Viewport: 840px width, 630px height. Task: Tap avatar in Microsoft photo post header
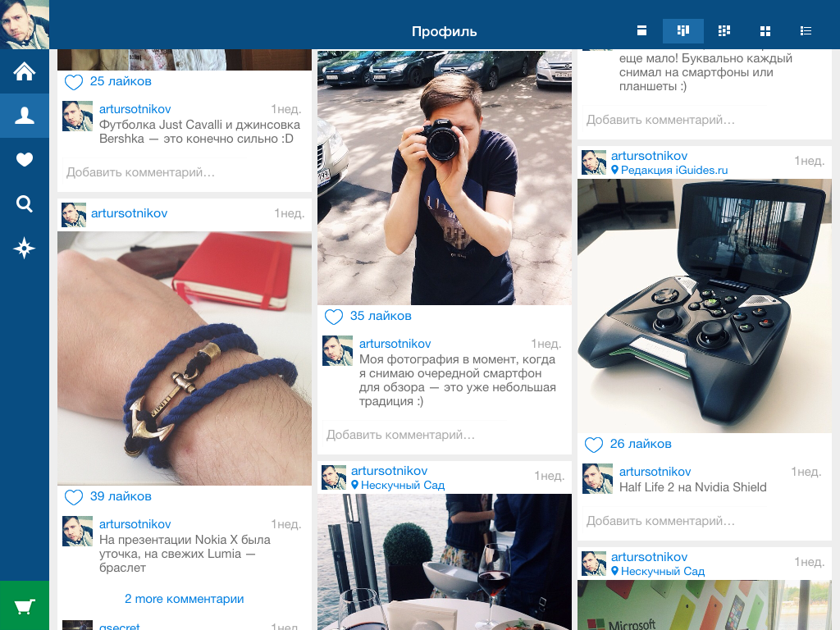point(594,564)
